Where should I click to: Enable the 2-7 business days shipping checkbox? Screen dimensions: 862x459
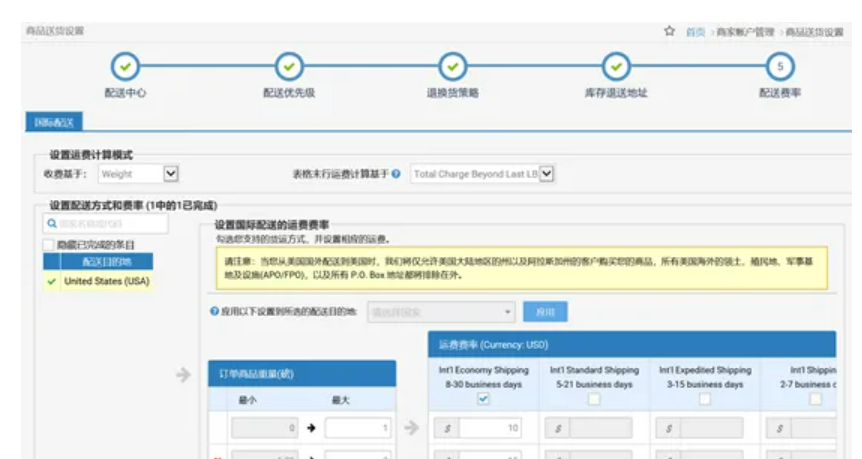(x=815, y=399)
